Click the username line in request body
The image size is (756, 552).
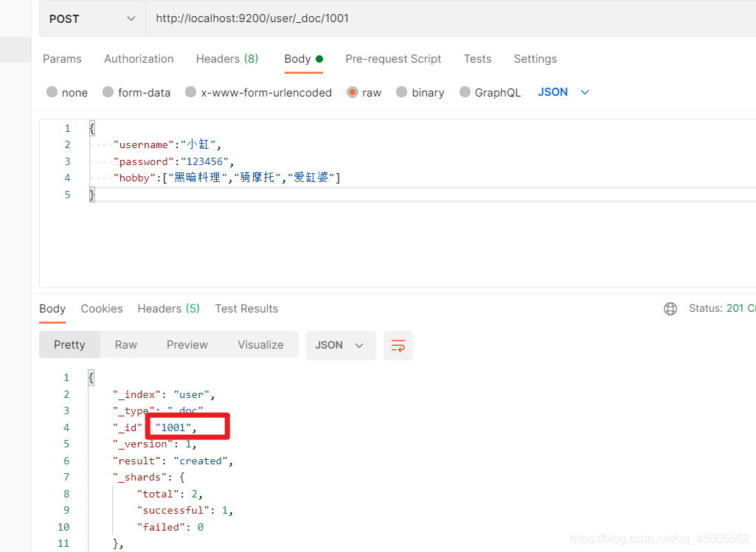(x=167, y=144)
